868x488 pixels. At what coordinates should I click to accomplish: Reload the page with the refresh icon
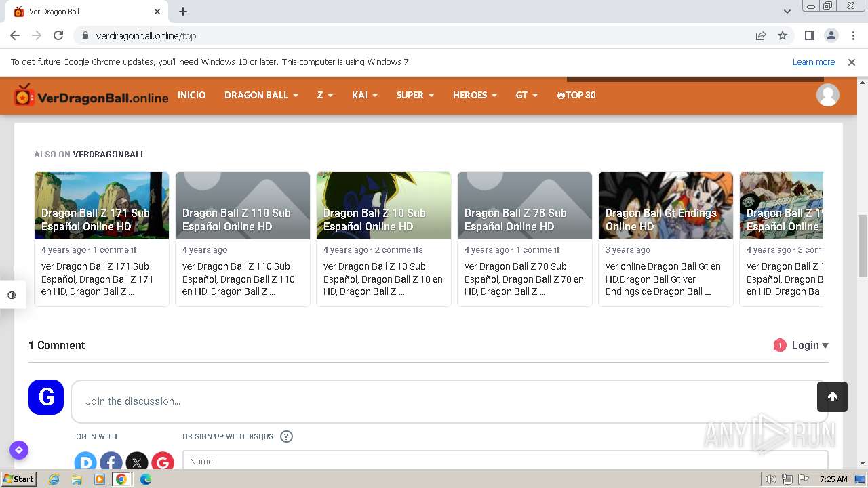point(58,35)
